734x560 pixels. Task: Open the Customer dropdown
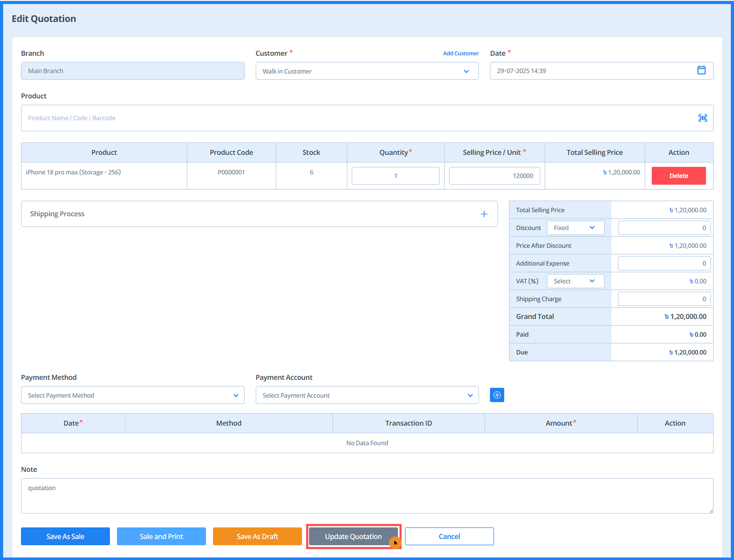click(x=367, y=71)
